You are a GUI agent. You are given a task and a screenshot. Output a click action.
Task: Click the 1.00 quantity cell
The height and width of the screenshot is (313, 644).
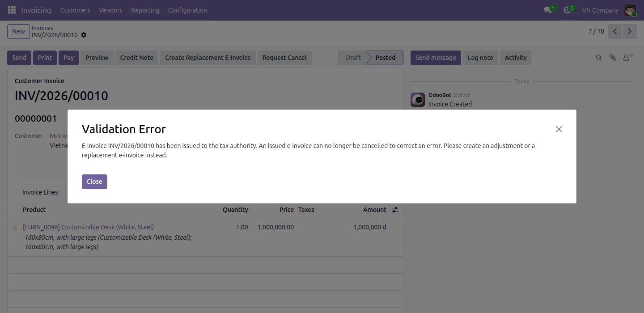click(x=242, y=227)
